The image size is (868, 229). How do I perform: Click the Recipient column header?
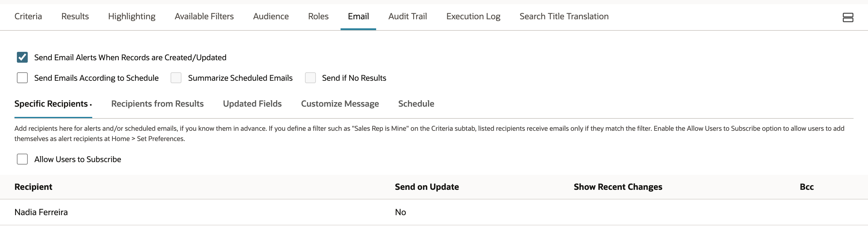point(33,187)
